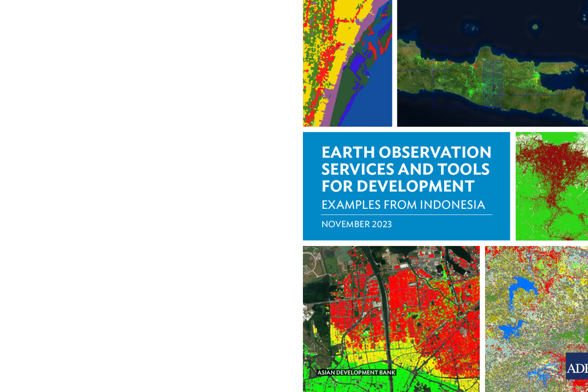Click the Examples from Indonesia subtitle
The image size is (588, 392).
click(403, 204)
